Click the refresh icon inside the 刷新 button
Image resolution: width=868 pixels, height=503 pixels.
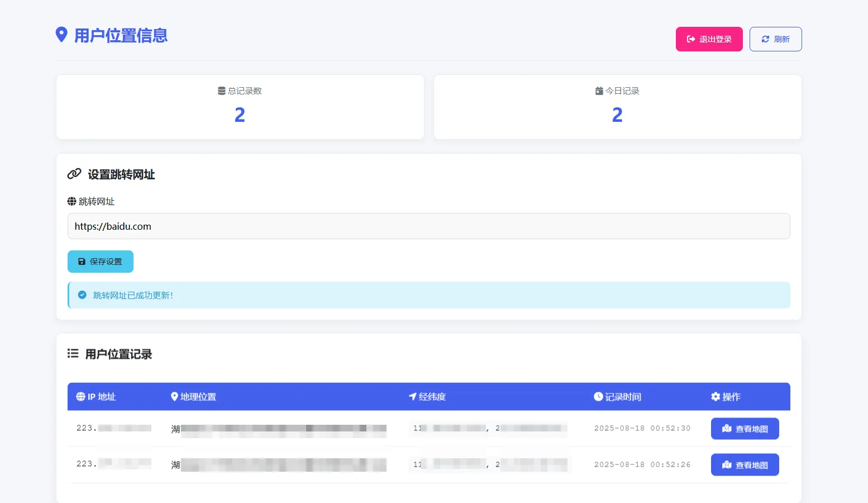pos(765,39)
